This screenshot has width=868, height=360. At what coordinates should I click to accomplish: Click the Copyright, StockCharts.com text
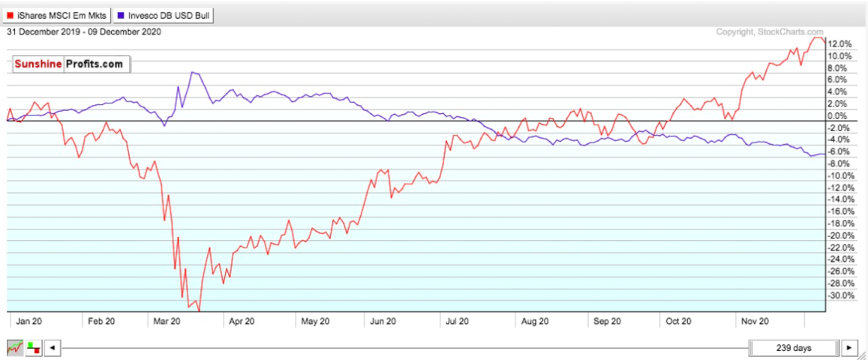pos(770,32)
